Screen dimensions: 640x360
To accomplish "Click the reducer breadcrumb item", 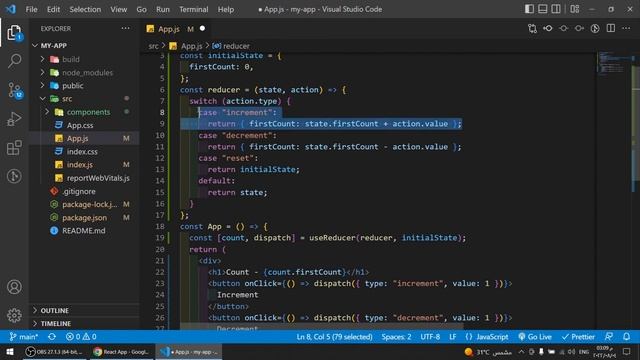I will 231,46.
